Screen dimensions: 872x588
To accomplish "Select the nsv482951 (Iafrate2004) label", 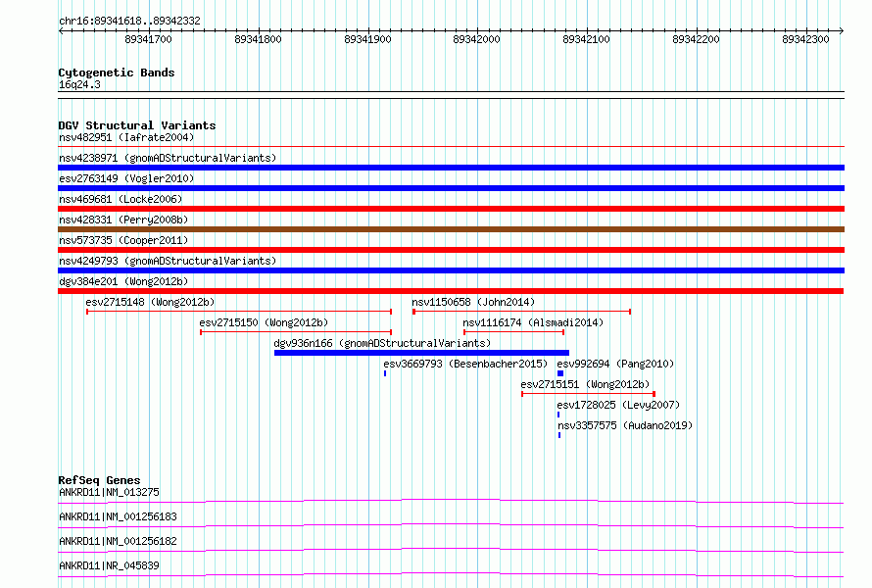I will pyautogui.click(x=126, y=137).
